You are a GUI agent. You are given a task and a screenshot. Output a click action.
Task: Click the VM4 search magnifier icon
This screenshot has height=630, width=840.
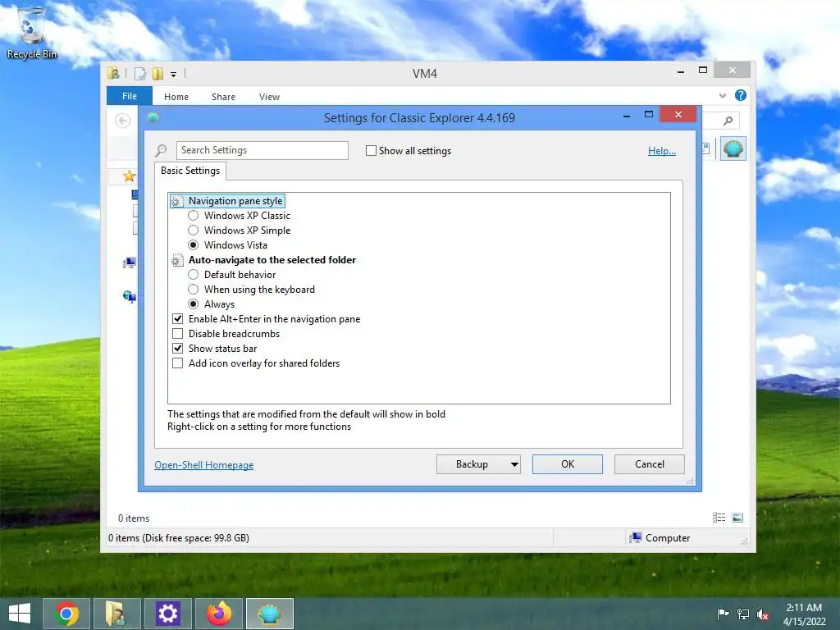[x=728, y=121]
